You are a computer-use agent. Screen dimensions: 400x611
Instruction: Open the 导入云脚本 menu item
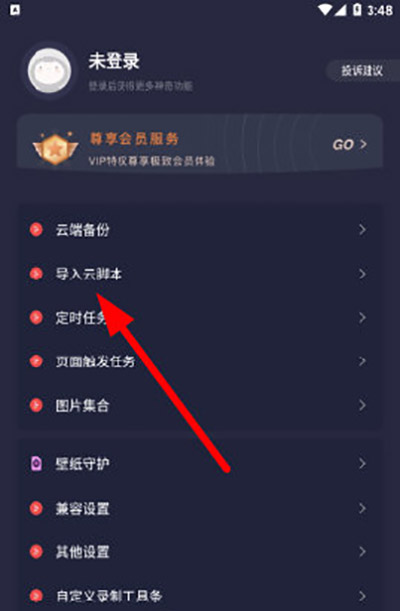pyautogui.click(x=201, y=274)
